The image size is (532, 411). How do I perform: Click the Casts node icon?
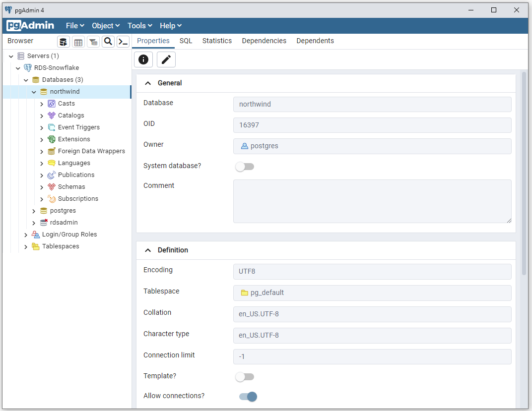point(52,104)
